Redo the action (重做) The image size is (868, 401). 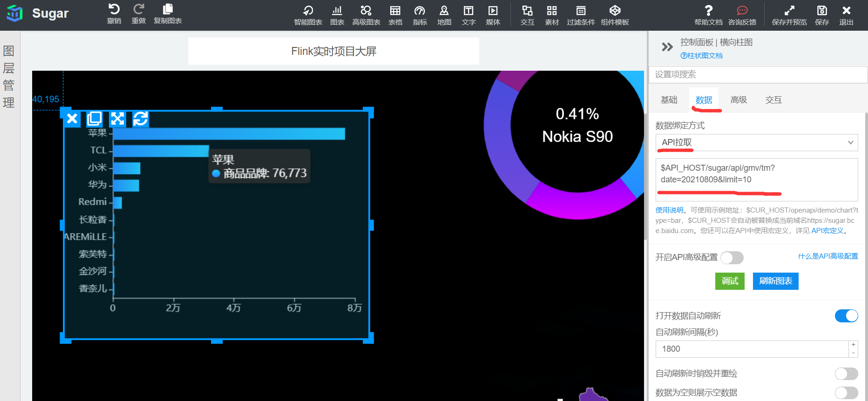139,14
